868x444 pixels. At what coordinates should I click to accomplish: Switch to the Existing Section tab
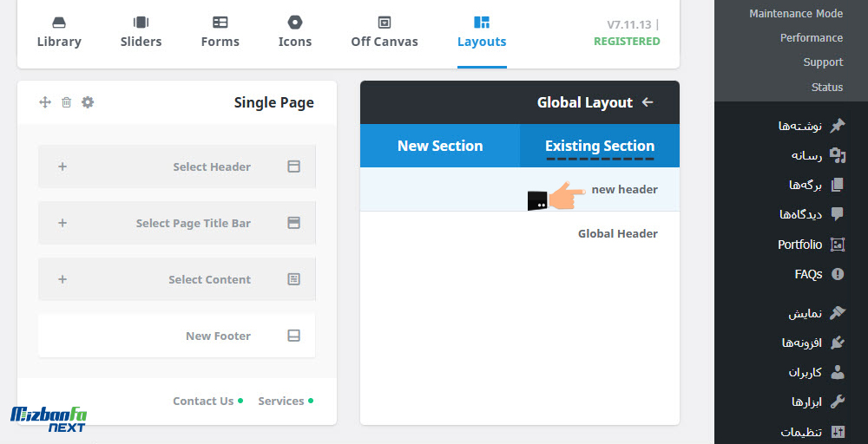point(600,146)
